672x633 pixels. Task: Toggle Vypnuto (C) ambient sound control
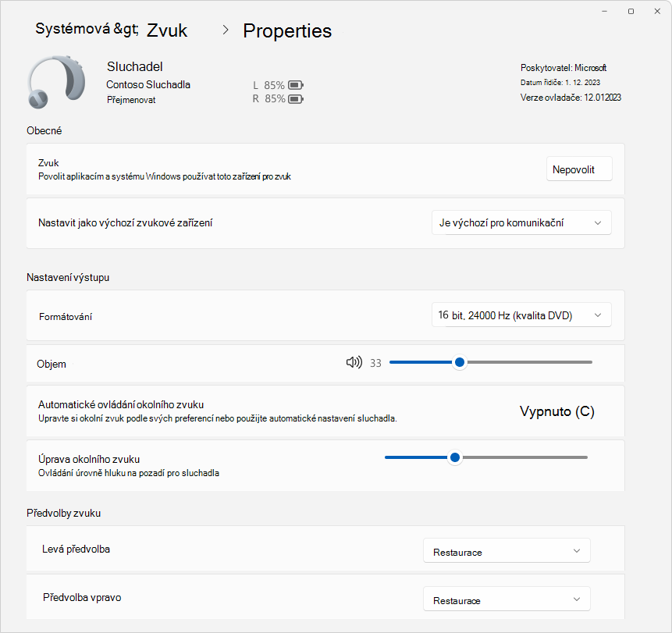(x=556, y=411)
